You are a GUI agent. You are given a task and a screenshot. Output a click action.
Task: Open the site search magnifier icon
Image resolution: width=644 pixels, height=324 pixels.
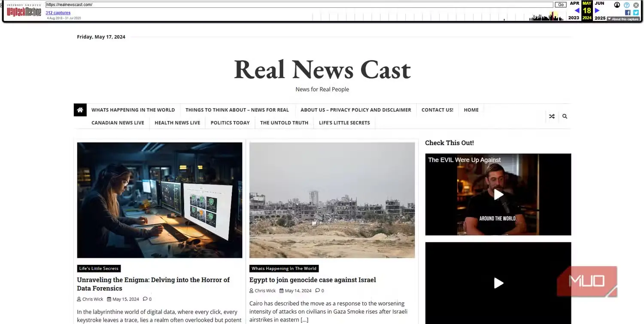tap(565, 116)
